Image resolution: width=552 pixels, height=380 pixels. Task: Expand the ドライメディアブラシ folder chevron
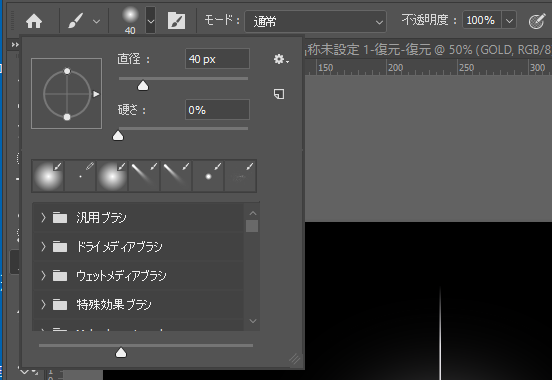tap(43, 247)
